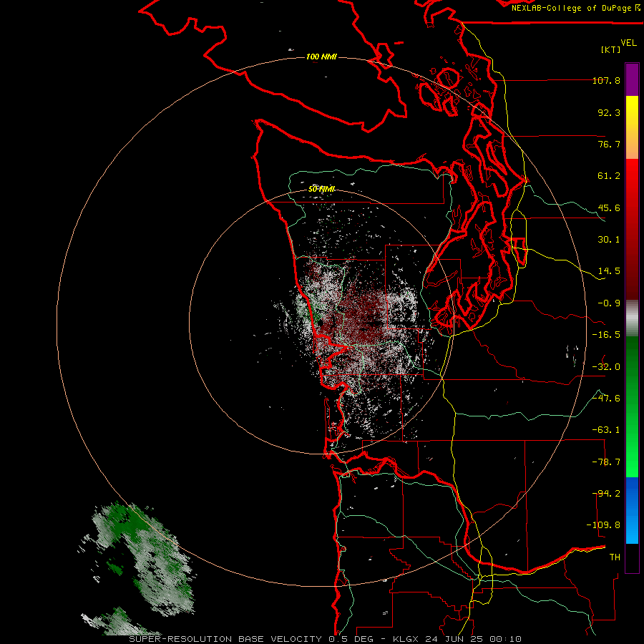Click the 30.1 velocity scale label

609,240
